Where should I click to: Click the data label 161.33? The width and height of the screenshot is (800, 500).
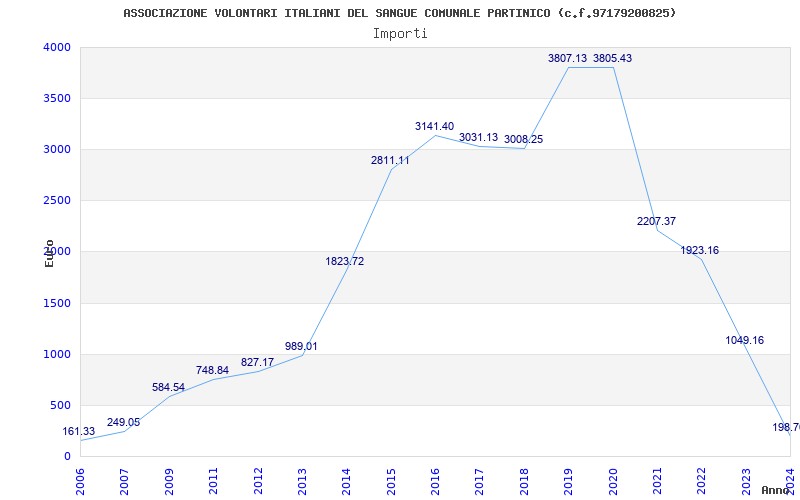click(x=79, y=432)
